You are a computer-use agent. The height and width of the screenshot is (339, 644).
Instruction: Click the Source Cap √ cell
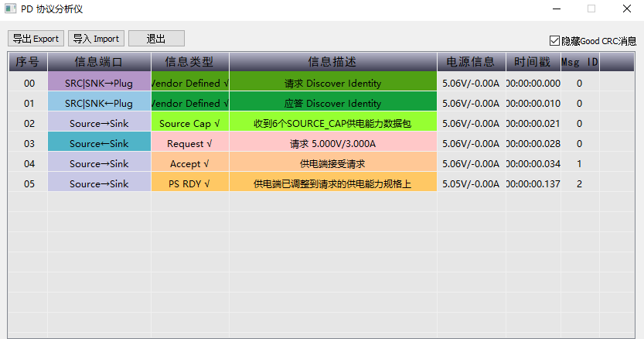[x=189, y=123]
